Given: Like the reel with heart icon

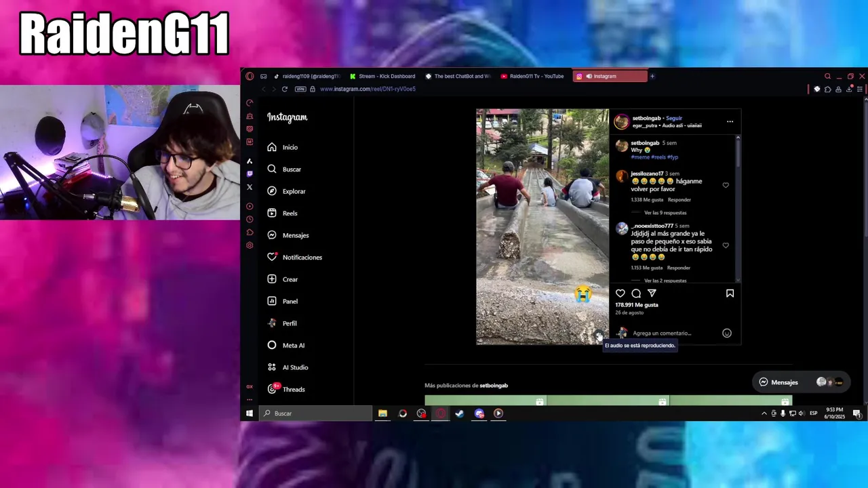Looking at the screenshot, I should coord(620,293).
